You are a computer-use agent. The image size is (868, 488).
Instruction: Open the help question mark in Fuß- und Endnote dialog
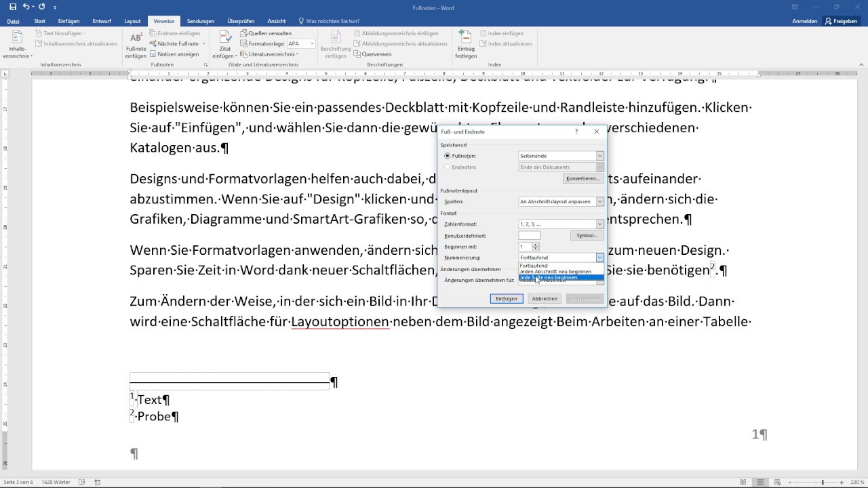point(576,131)
